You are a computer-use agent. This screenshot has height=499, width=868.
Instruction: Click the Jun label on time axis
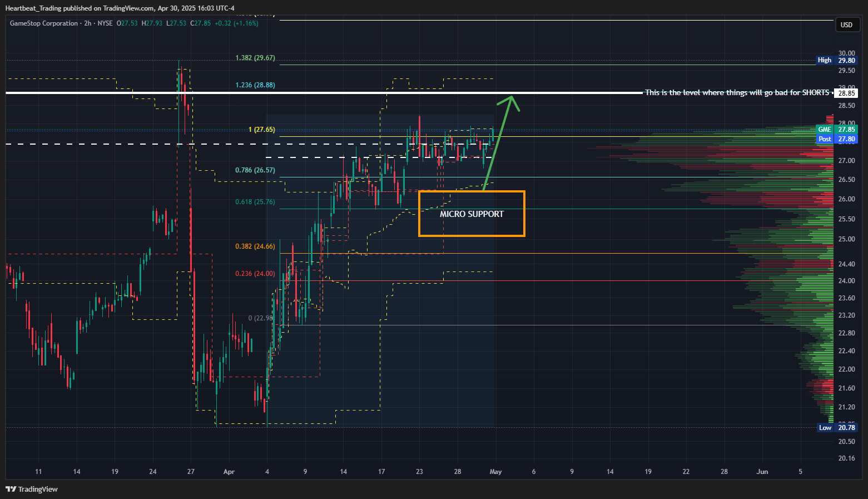tap(762, 472)
